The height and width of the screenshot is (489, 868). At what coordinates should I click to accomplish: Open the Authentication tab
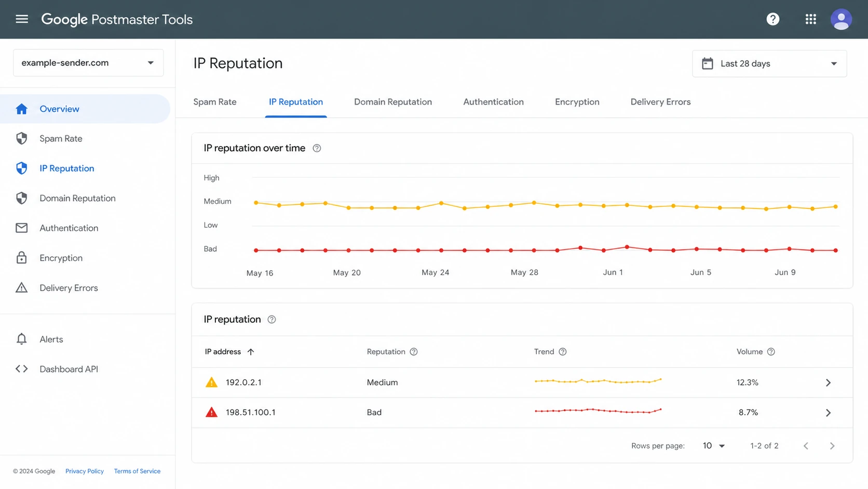(x=494, y=102)
